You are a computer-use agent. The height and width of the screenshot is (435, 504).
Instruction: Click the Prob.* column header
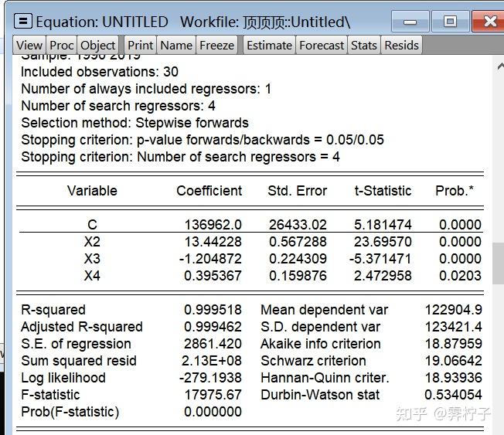(455, 191)
